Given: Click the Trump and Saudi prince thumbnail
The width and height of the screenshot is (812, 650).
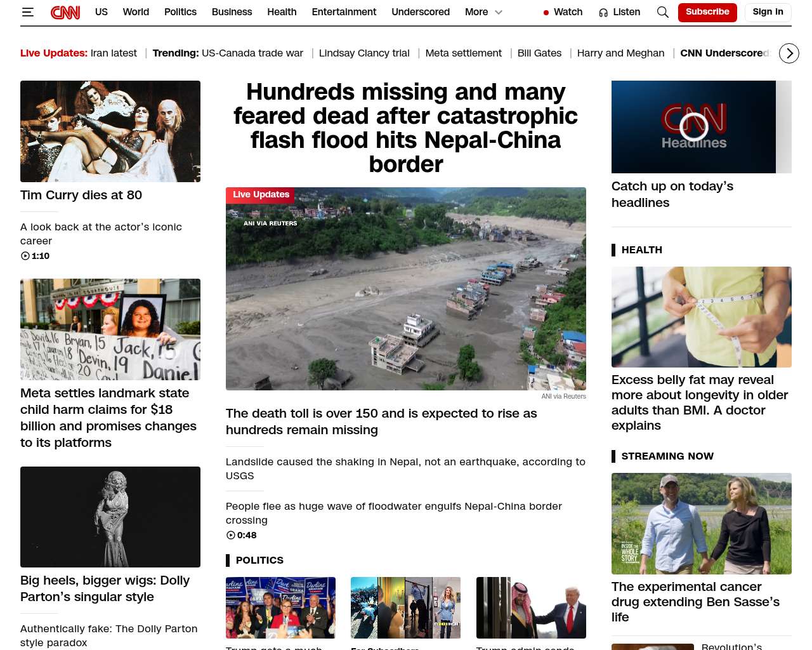Looking at the screenshot, I should click(531, 607).
